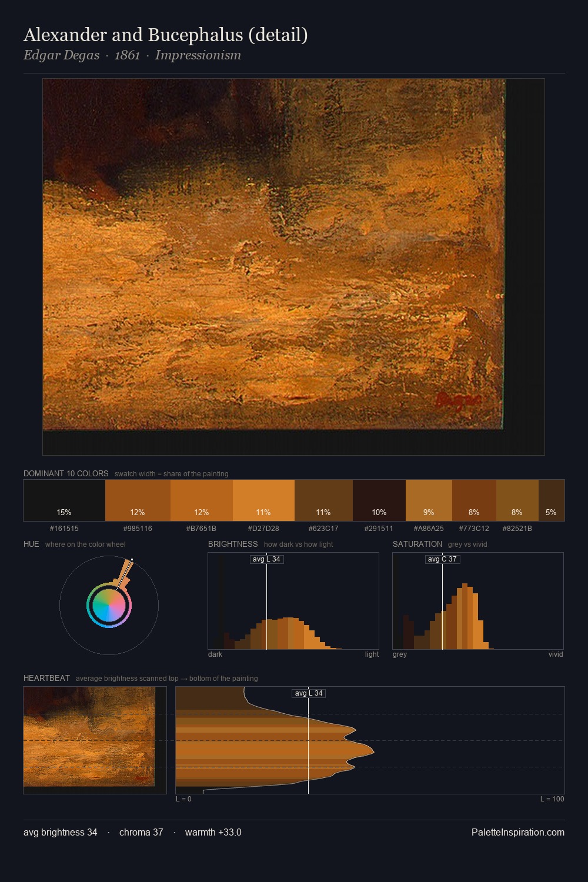The image size is (588, 882).
Task: Pick the #B7651B orange swatch
Action: coord(202,500)
